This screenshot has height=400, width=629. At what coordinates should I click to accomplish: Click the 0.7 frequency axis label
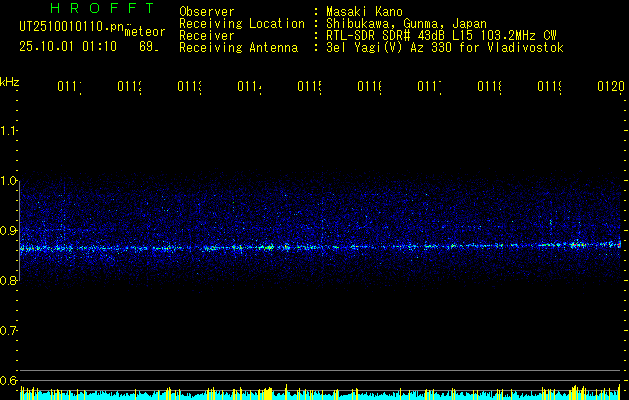9,331
